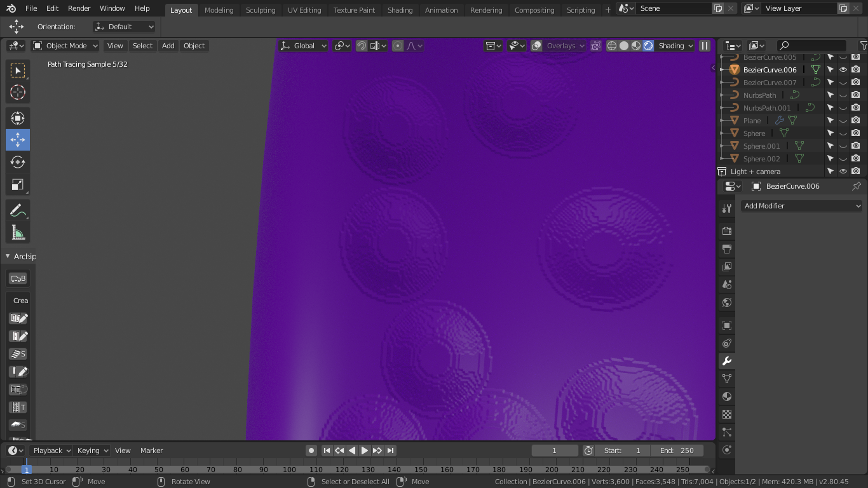Open the Output properties tab

[727, 248]
